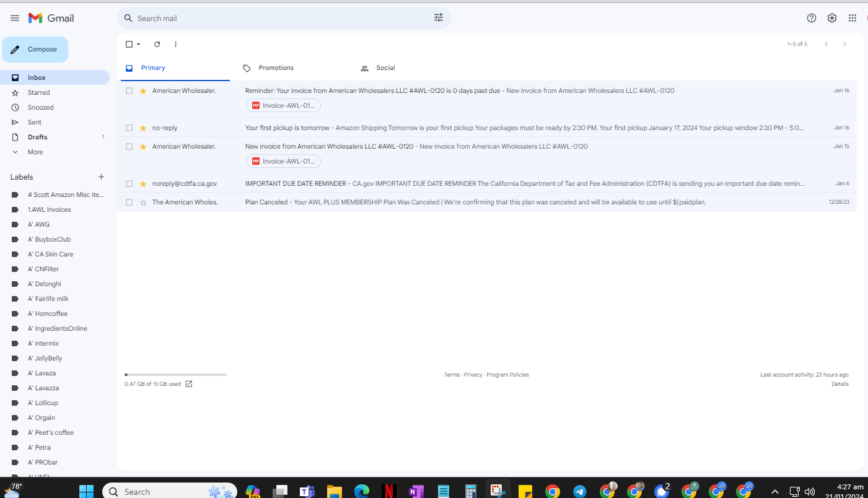Open the More options three-dot menu
The height and width of the screenshot is (498, 868).
(175, 44)
